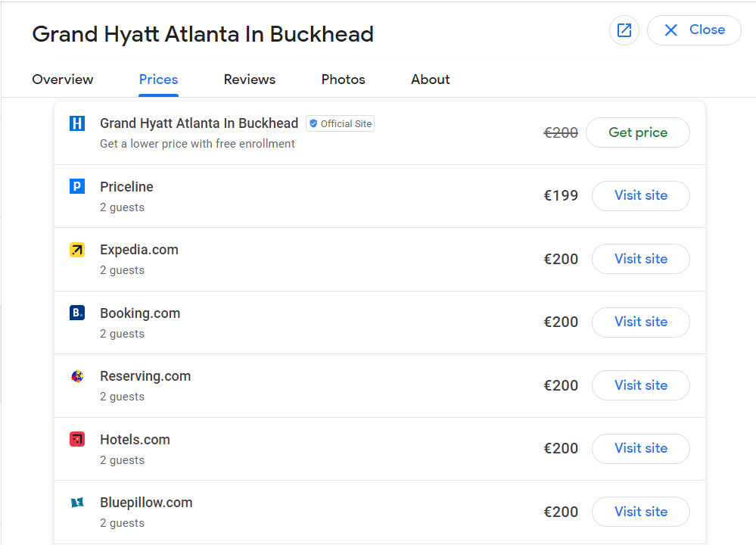Click 'Get a lower price with free enrollment'

[x=198, y=144]
